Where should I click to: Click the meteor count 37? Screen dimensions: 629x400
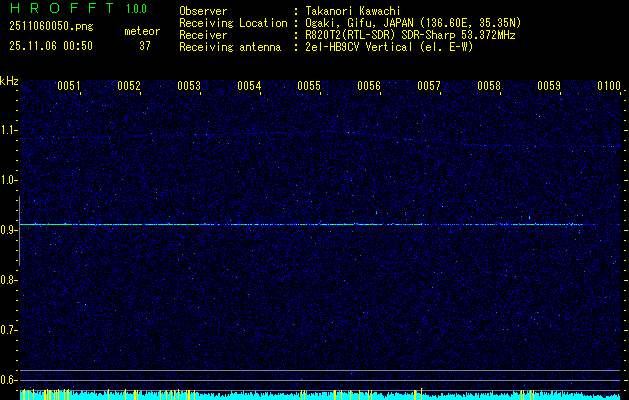(x=145, y=46)
